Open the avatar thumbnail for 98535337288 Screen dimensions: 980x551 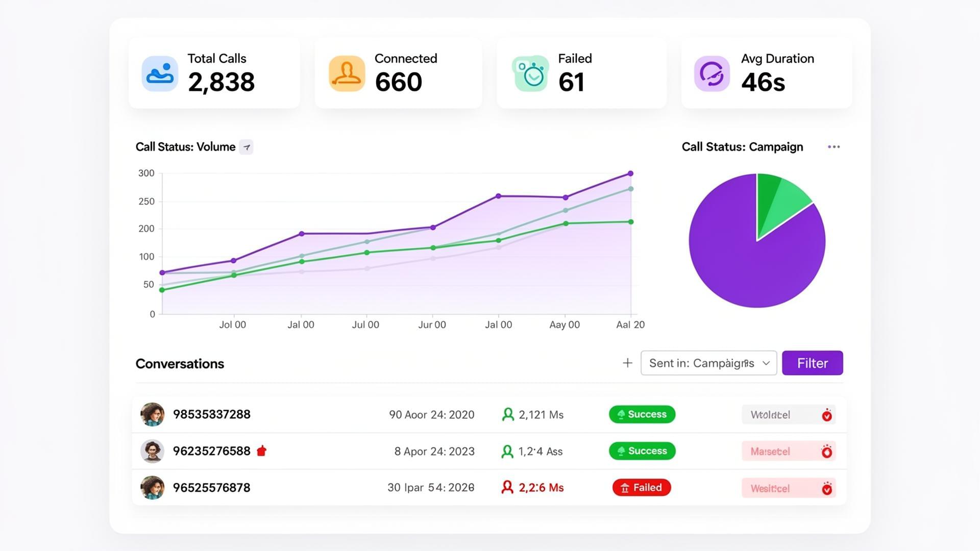click(x=152, y=414)
